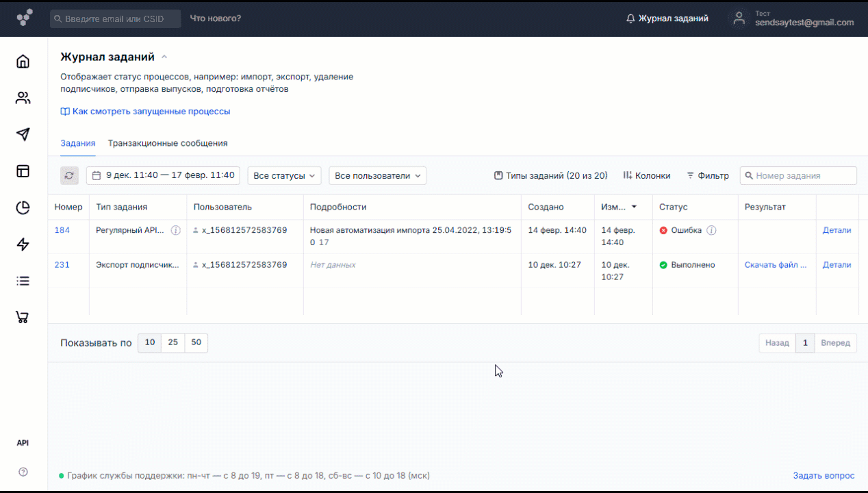Image resolution: width=868 pixels, height=493 pixels.
Task: Open the subscribers (people) sidebar icon
Action: point(23,98)
